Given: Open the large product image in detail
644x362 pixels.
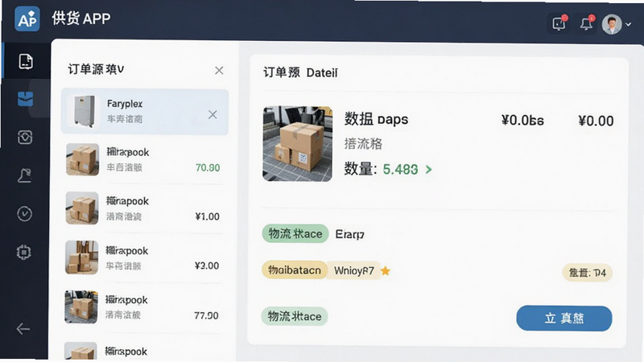Looking at the screenshot, I should (x=297, y=144).
